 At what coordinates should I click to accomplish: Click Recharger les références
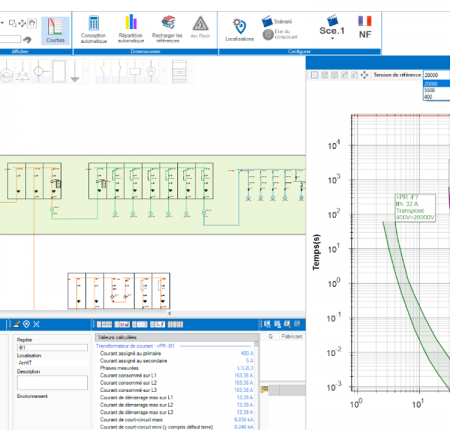click(167, 29)
